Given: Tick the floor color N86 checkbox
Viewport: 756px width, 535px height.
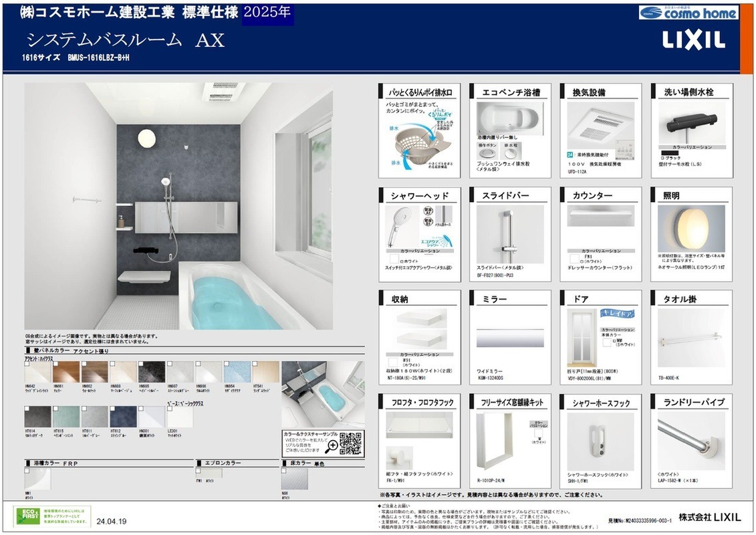Looking at the screenshot, I should 285,472.
